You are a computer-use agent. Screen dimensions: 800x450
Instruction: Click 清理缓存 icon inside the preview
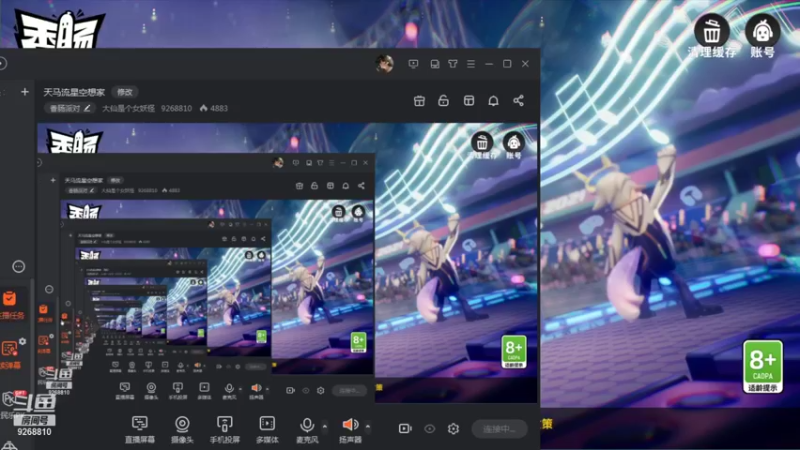pos(482,145)
